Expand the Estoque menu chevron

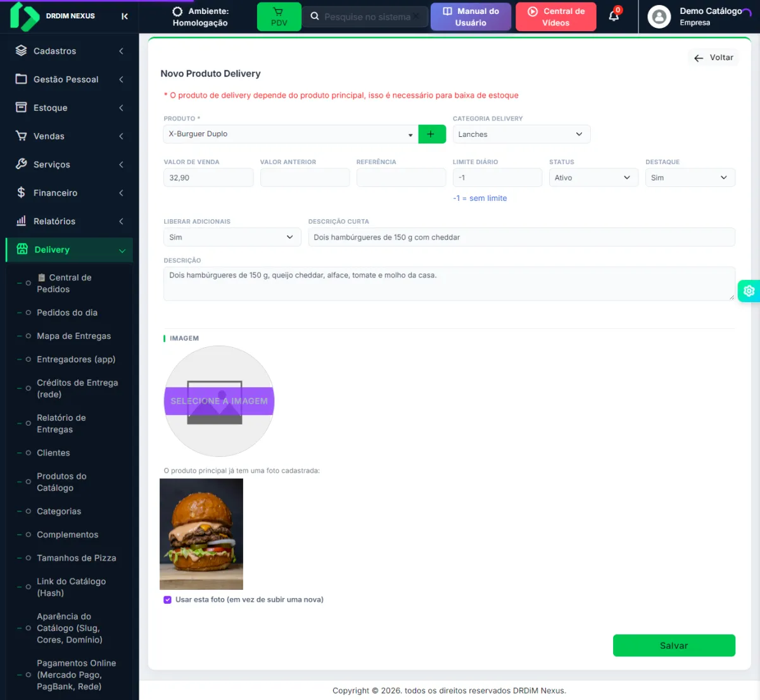tap(121, 108)
